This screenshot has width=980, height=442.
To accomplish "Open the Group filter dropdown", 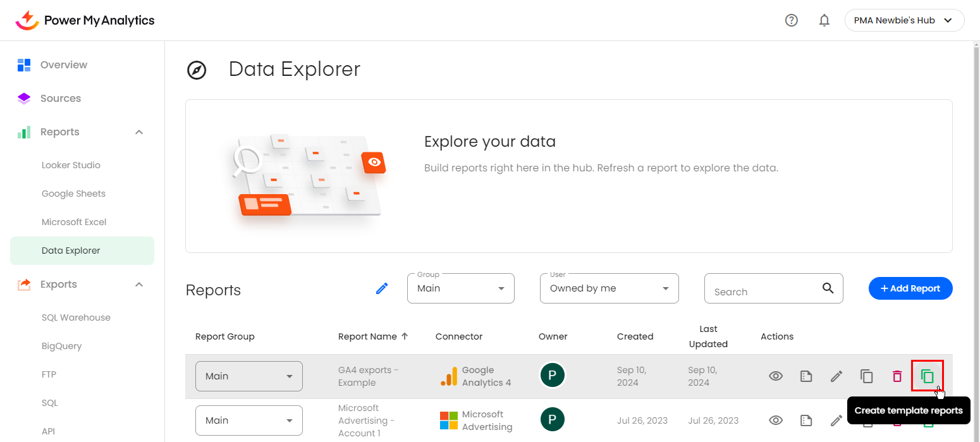I will pyautogui.click(x=460, y=288).
